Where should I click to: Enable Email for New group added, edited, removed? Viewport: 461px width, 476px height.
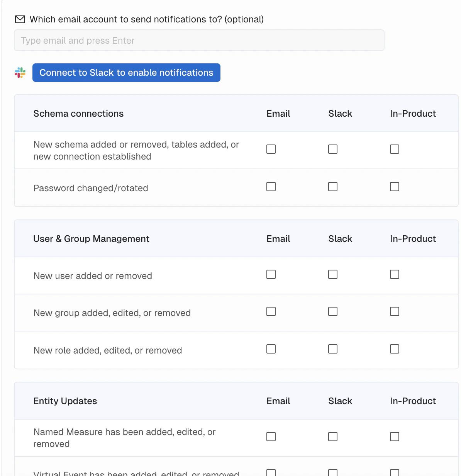(271, 311)
